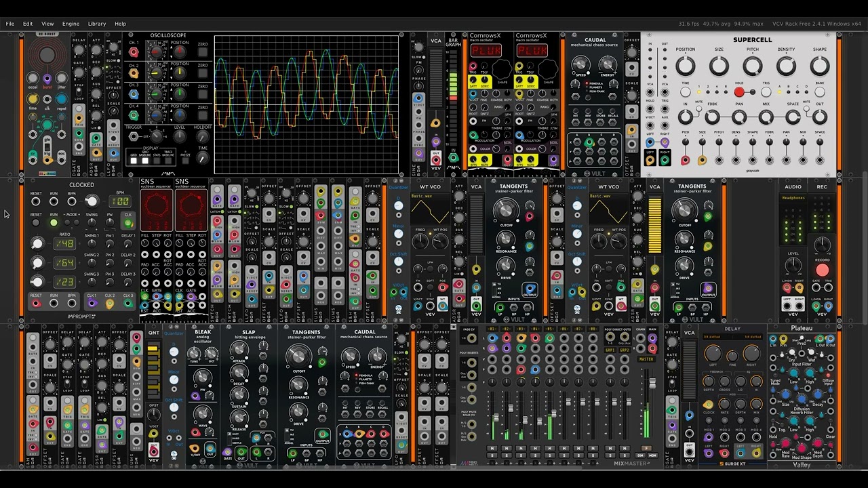Viewport: 868px width, 488px height.
Task: Click the Supercell BANK button
Action: pyautogui.click(x=820, y=92)
